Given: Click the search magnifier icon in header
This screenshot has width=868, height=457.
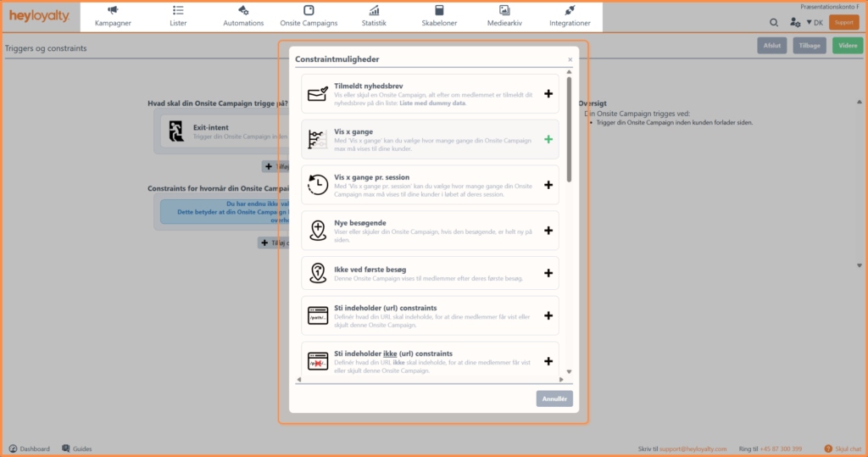Looking at the screenshot, I should 774,23.
